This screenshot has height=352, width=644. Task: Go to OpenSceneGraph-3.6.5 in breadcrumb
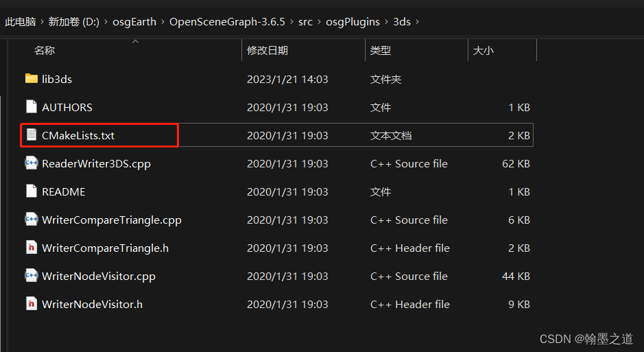coord(227,22)
